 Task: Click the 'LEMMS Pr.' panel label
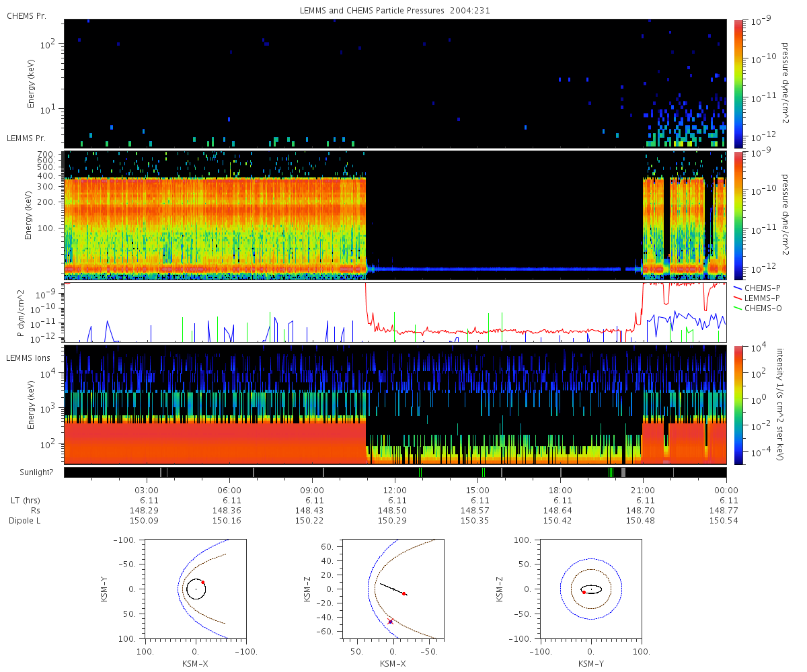(26, 138)
